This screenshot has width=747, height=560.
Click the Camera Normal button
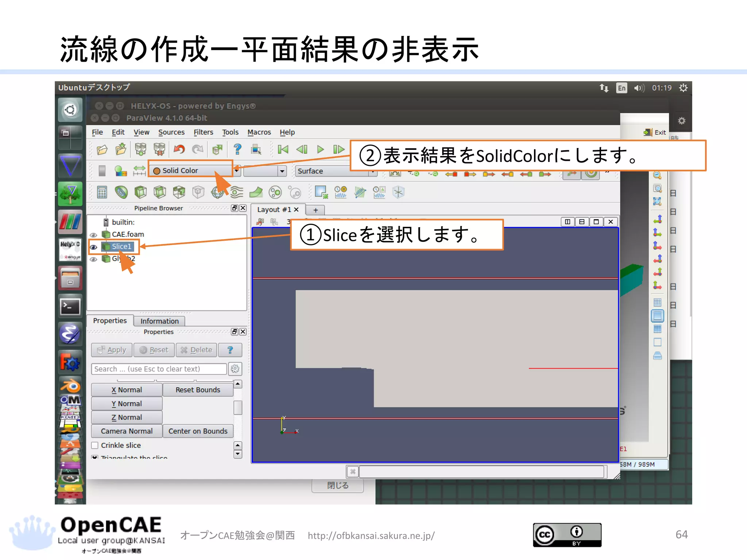(127, 431)
